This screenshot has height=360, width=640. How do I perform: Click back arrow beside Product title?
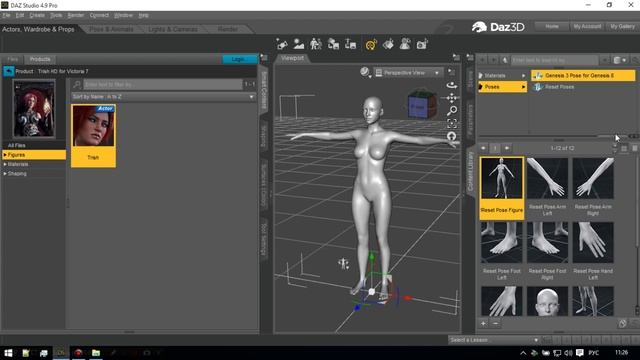9,71
